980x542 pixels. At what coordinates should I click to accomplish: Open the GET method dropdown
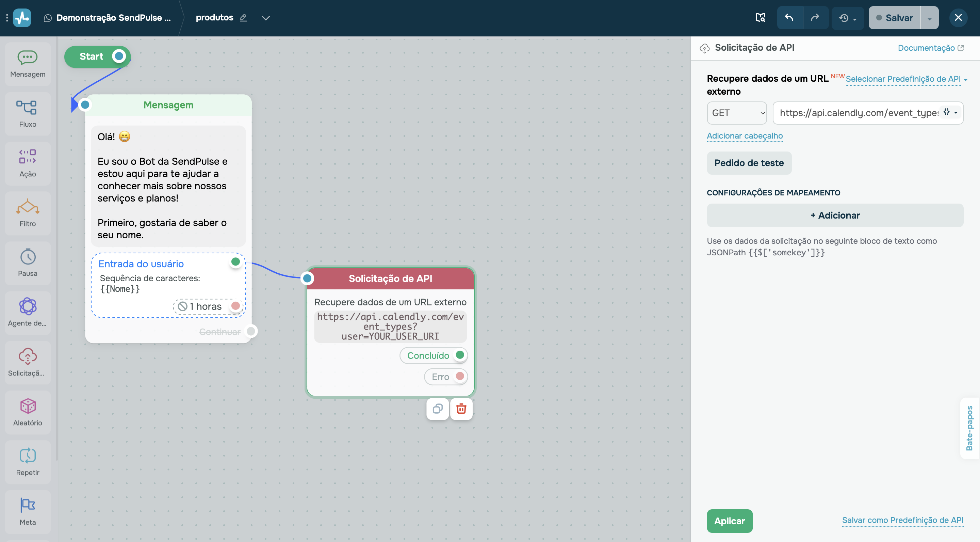(x=736, y=113)
